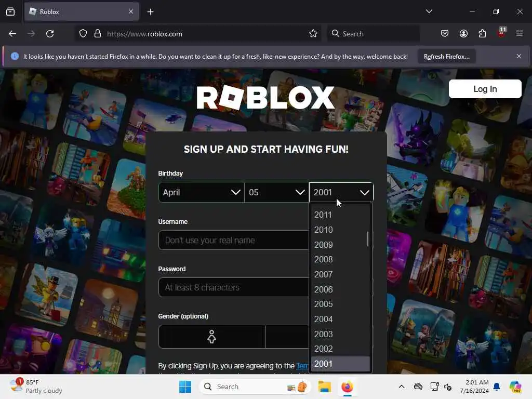Click the forward navigation arrow
The image size is (532, 399).
(x=31, y=34)
